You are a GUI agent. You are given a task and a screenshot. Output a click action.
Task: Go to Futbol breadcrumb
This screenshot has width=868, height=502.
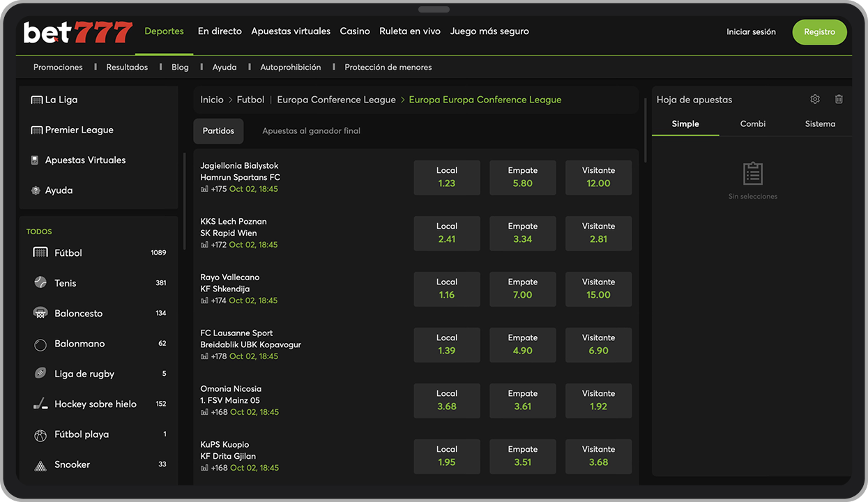pos(250,100)
